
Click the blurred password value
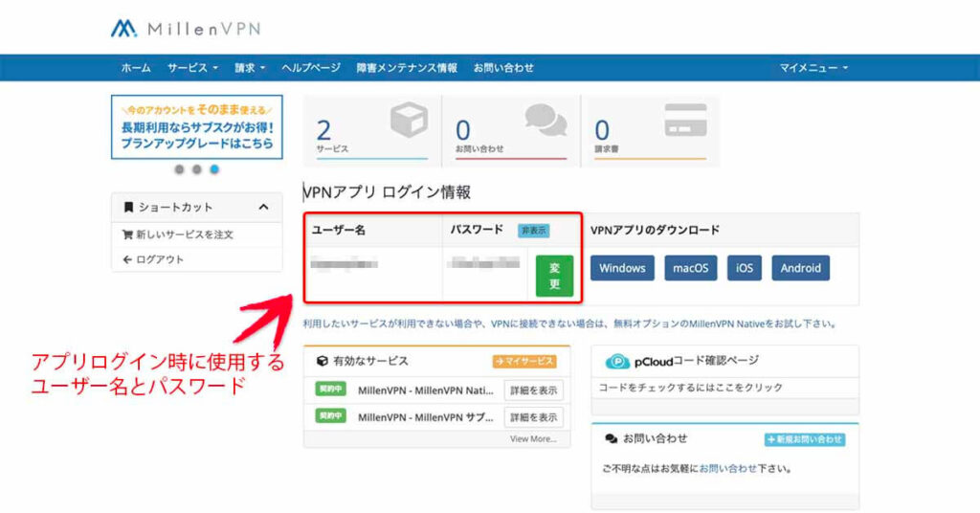(x=483, y=262)
